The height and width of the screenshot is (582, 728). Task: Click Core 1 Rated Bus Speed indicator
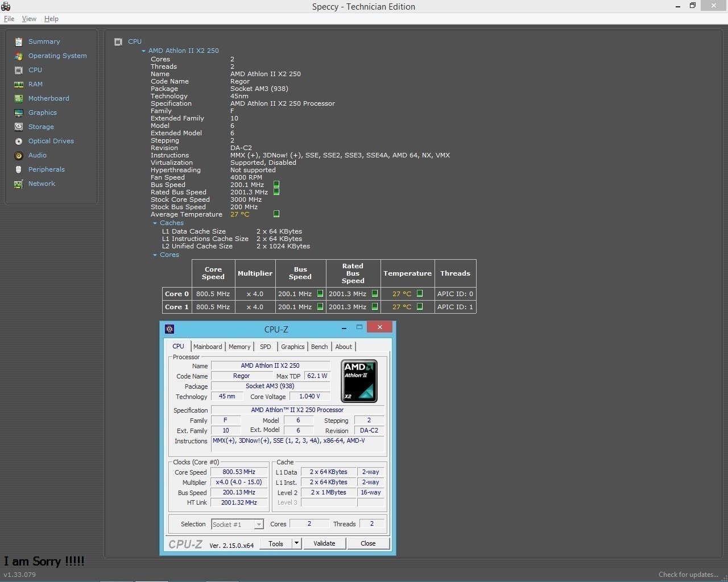click(x=375, y=307)
